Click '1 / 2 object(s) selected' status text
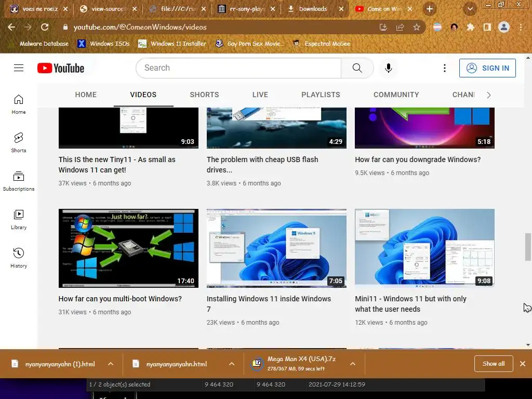 120,384
